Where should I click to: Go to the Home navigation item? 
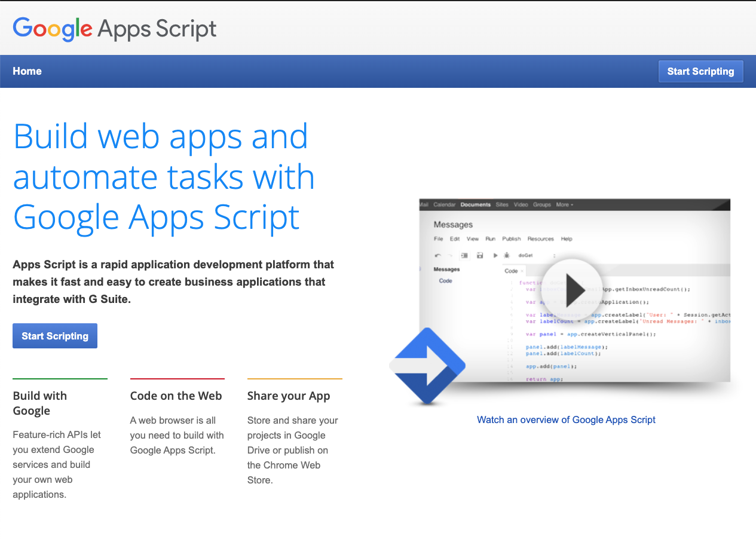click(27, 71)
